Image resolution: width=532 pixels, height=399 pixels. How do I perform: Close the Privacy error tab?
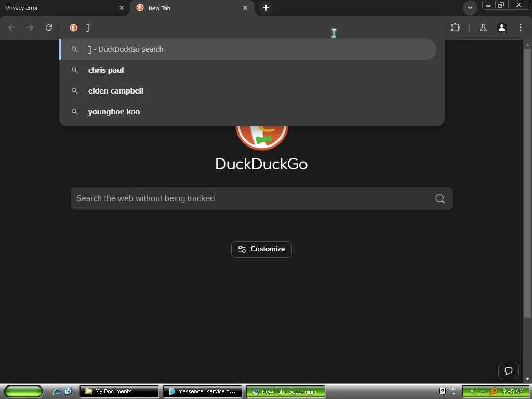pos(122,8)
